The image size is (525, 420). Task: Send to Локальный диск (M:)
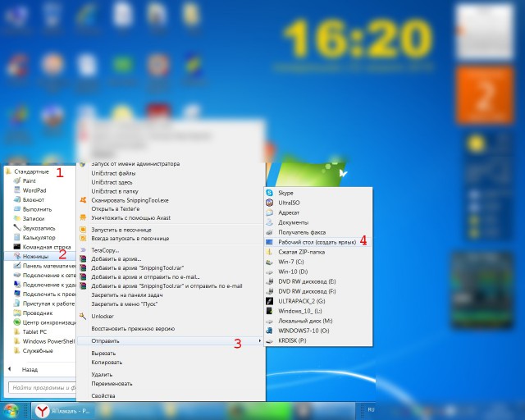point(305,321)
